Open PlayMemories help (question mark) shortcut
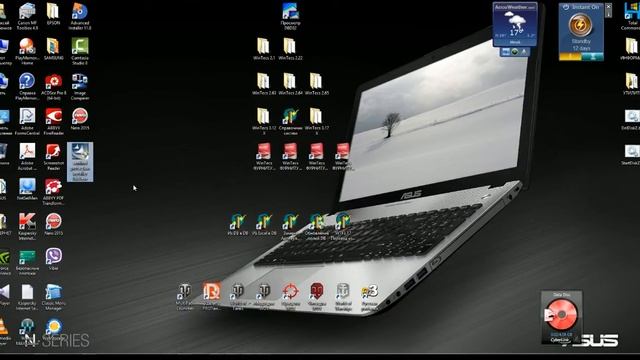Viewport: 640px width, 360px height. (27, 87)
